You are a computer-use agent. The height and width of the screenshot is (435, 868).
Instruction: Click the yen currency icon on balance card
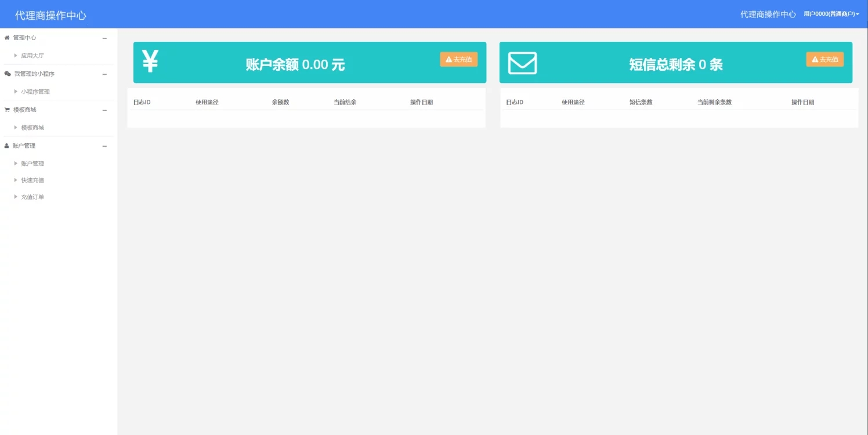point(150,61)
